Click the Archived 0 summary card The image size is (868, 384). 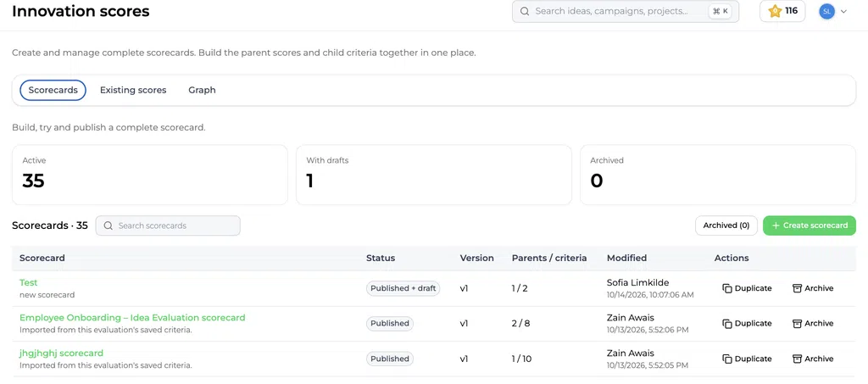[718, 175]
